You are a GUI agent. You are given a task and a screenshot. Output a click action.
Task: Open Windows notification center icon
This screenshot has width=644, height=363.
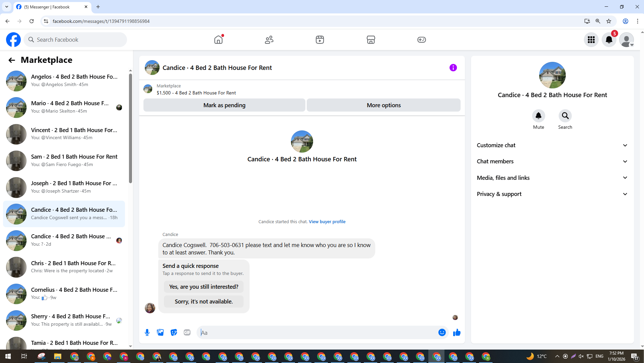(x=635, y=356)
